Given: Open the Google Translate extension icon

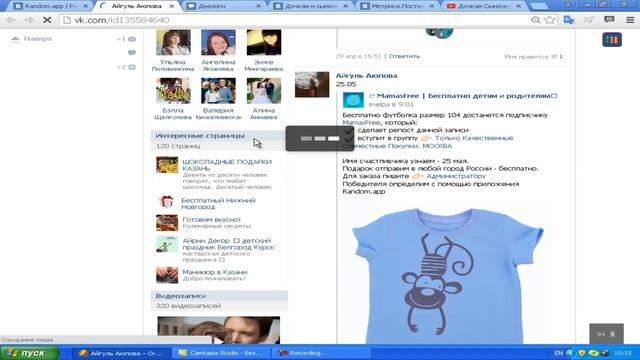Looking at the screenshot, I should [x=569, y=20].
